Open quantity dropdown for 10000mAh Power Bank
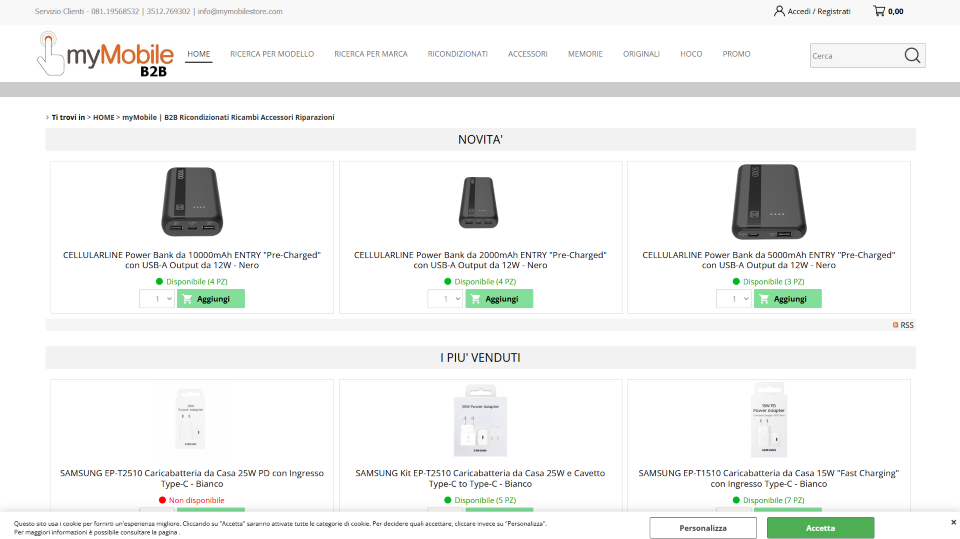Viewport: 960px width, 539px height. pyautogui.click(x=157, y=299)
